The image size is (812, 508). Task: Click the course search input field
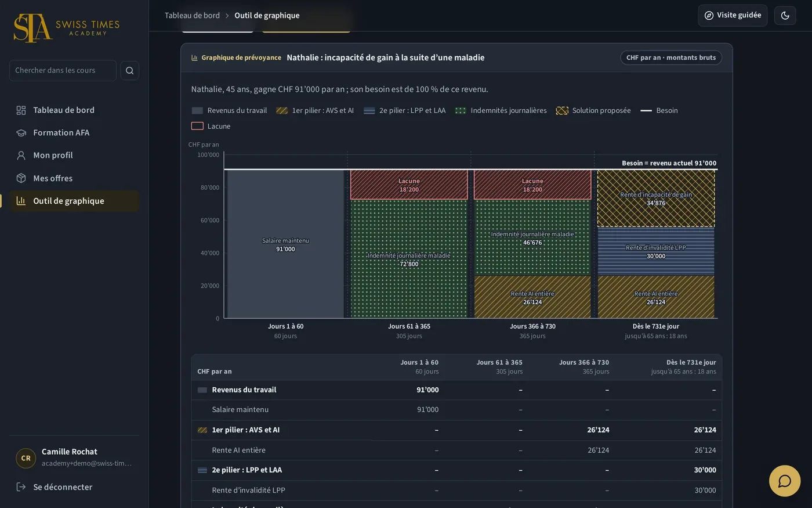coord(63,70)
